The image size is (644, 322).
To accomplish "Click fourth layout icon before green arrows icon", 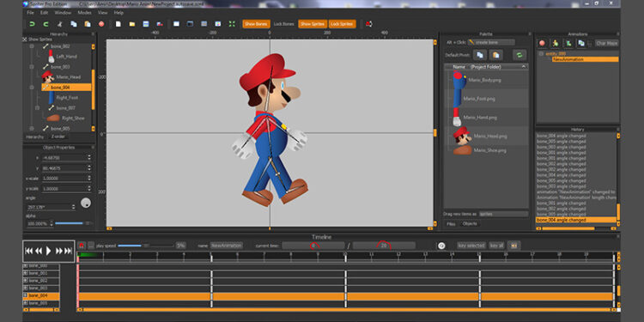I will point(218,24).
